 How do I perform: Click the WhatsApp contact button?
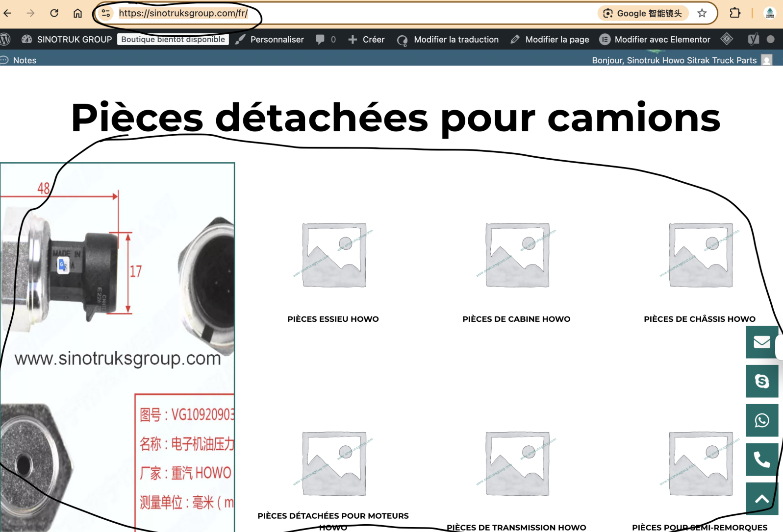click(762, 420)
